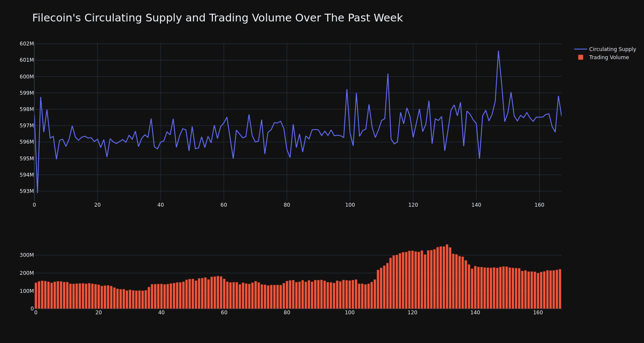
Task: Click the blue Circulating Supply legend line
Action: (580, 49)
